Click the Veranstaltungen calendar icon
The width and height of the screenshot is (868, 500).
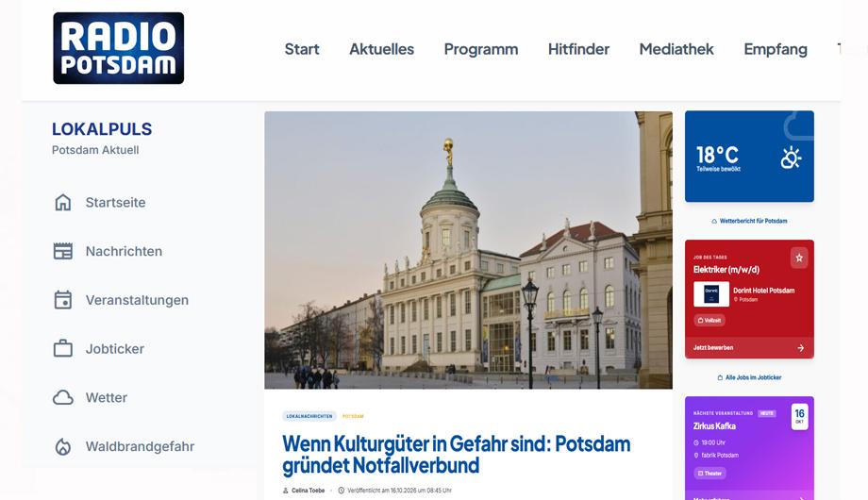(x=63, y=300)
